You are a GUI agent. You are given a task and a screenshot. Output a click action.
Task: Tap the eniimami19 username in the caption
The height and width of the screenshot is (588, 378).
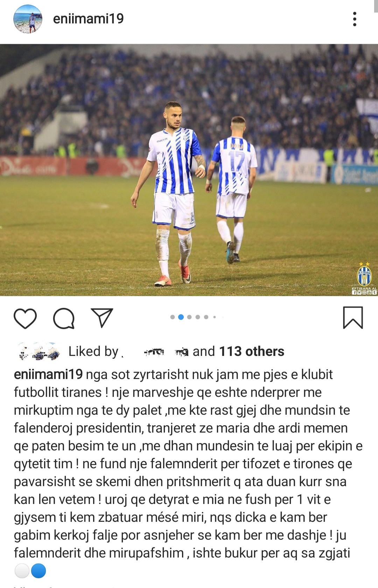tap(48, 374)
